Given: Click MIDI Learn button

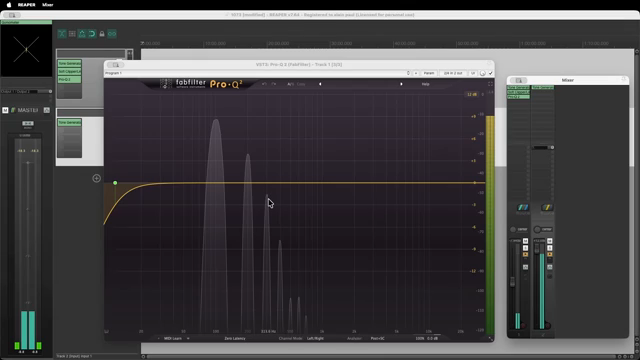Looking at the screenshot, I should [173, 338].
